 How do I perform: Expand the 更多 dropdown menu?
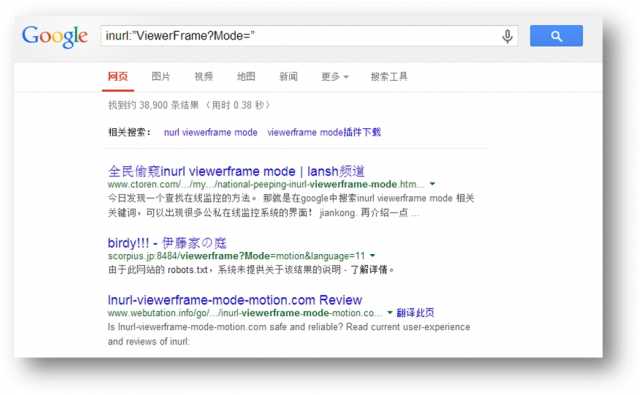pyautogui.click(x=335, y=76)
